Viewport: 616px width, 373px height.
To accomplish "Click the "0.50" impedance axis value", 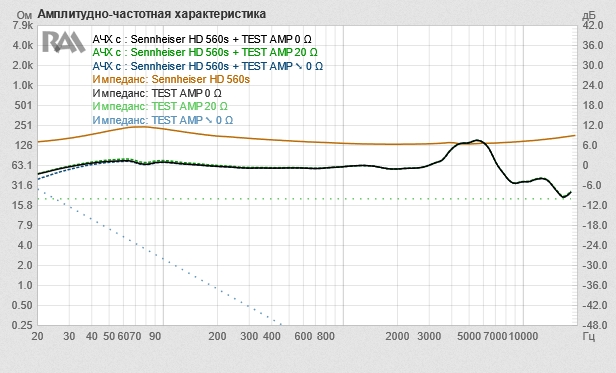I will coord(23,305).
